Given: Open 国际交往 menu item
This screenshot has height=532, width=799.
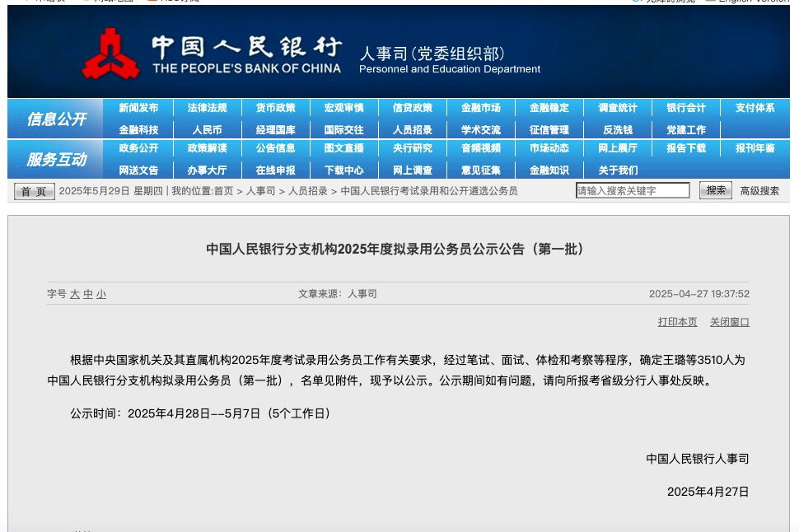Looking at the screenshot, I should [344, 130].
